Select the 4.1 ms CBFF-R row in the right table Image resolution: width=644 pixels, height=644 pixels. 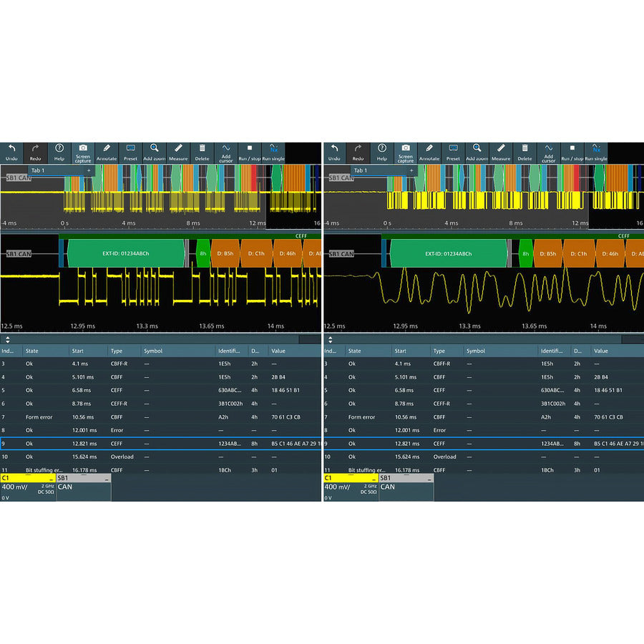[484, 364]
